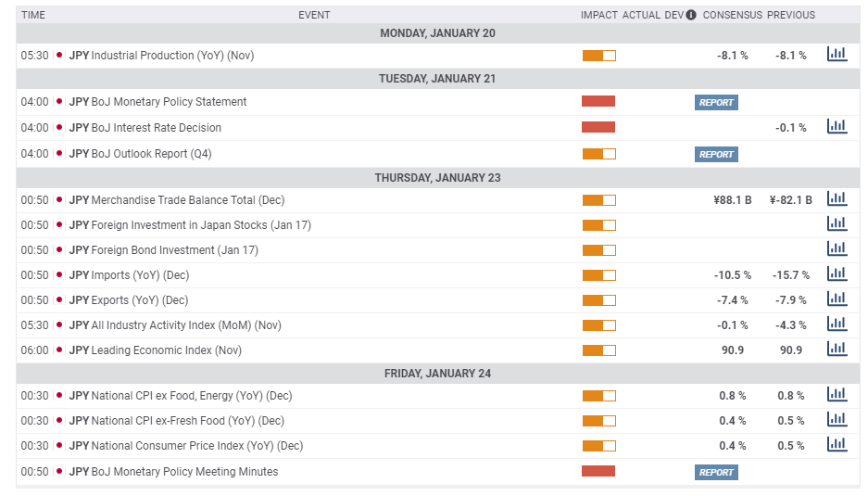The height and width of the screenshot is (496, 868).
Task: Open REPORT for BoJ Monetary Policy Meeting Minutes
Action: click(x=716, y=473)
